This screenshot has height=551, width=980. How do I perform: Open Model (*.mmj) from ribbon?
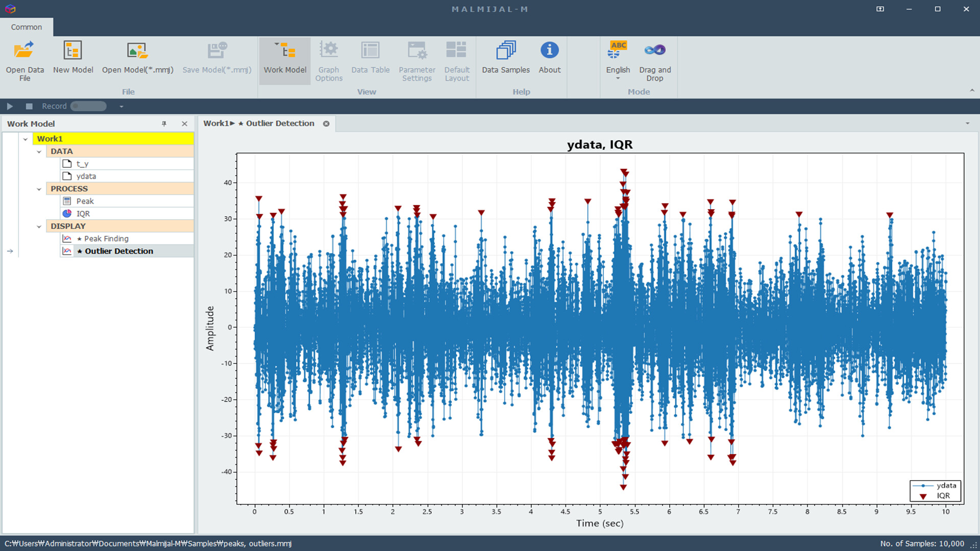click(x=137, y=51)
